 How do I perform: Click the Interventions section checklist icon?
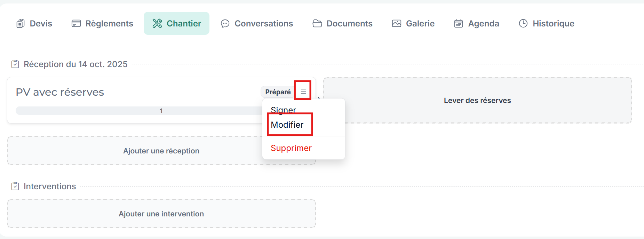(15, 186)
